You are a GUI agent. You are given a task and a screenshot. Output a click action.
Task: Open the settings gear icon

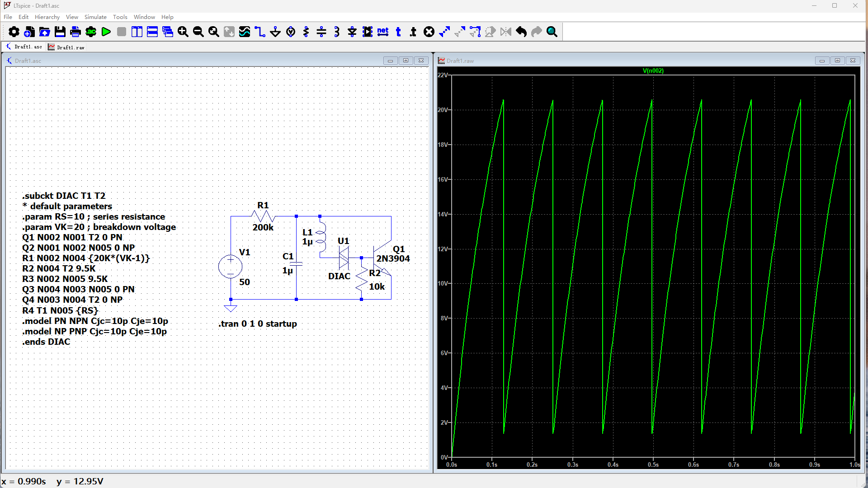[14, 32]
